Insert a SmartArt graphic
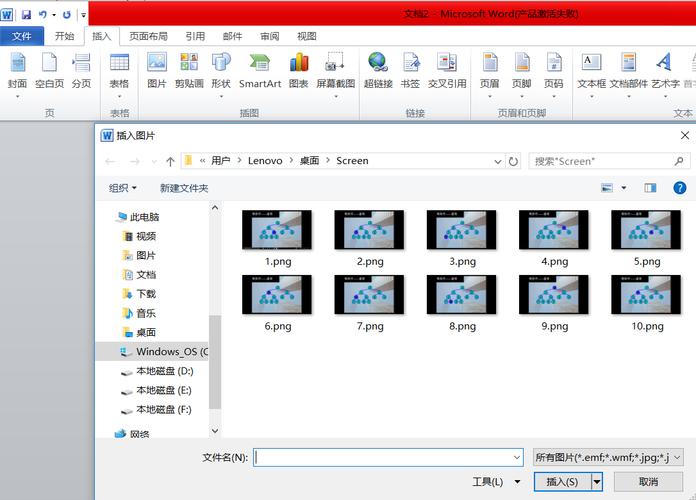 tap(260, 71)
